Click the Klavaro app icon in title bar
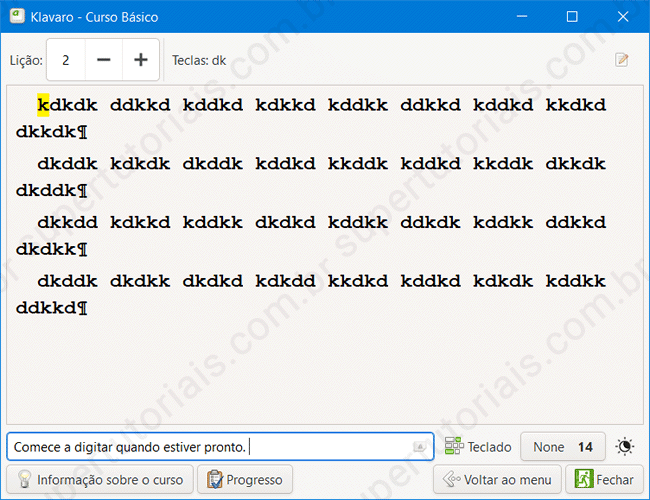Screen dimensions: 650x500 coord(17,17)
